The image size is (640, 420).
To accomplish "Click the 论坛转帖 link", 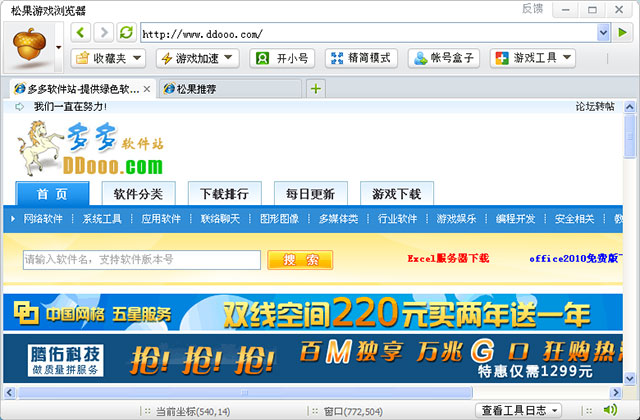I will [595, 107].
